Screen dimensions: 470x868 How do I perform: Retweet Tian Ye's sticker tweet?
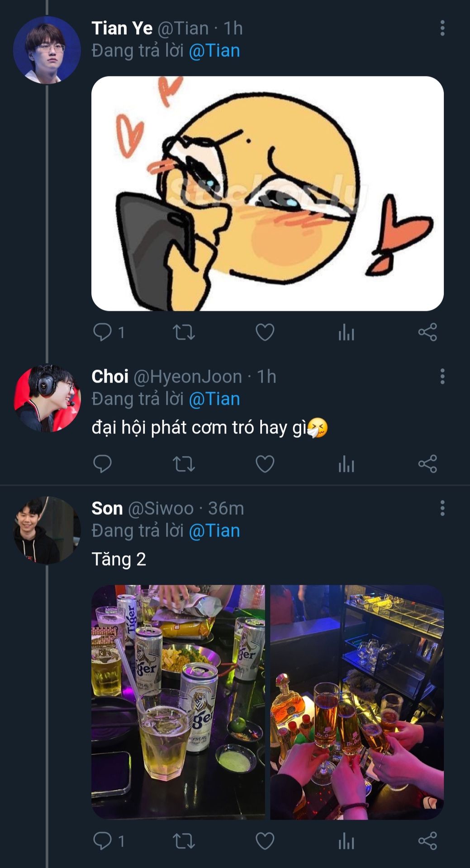coord(184,333)
